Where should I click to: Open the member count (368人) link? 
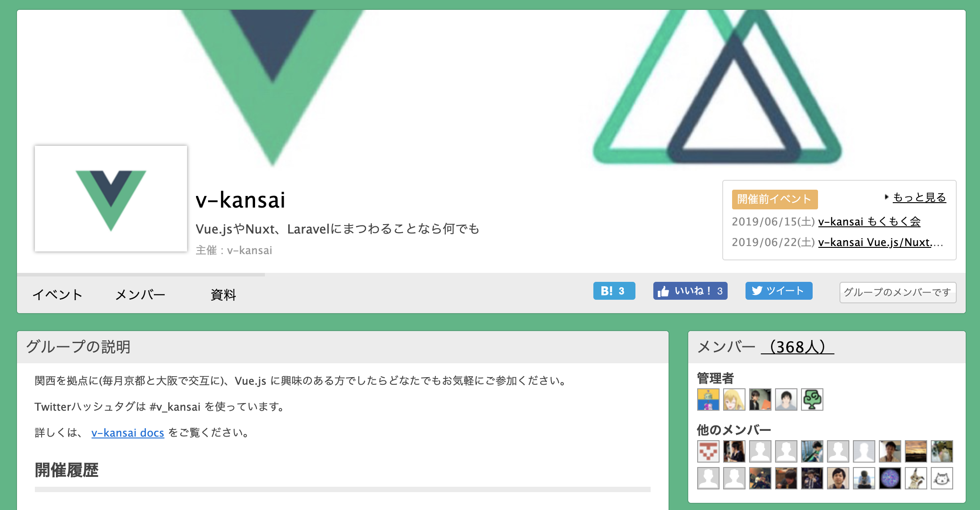point(797,347)
